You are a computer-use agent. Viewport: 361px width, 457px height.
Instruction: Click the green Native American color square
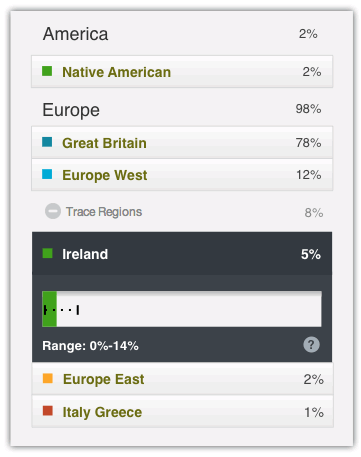[x=47, y=71]
